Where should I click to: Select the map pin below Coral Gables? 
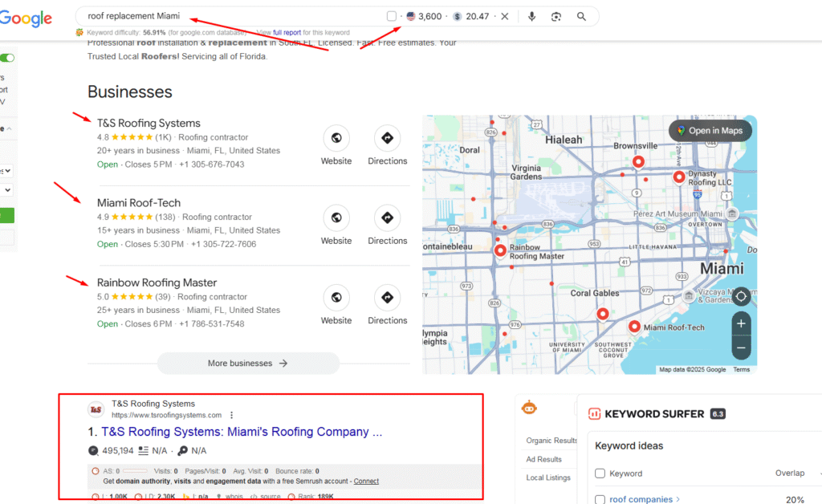[x=603, y=314]
